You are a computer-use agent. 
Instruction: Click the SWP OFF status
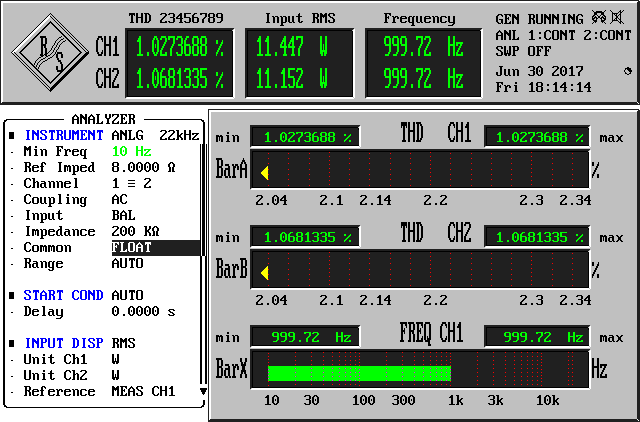pos(523,51)
